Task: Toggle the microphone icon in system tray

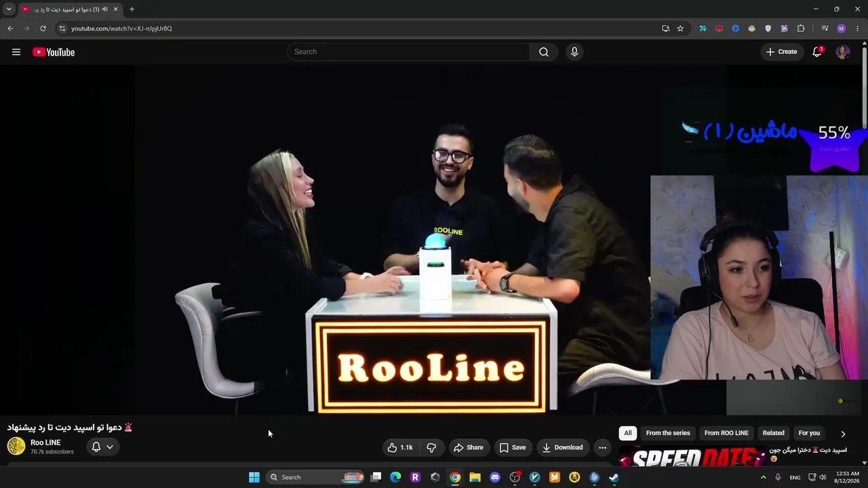Action: coord(778,477)
